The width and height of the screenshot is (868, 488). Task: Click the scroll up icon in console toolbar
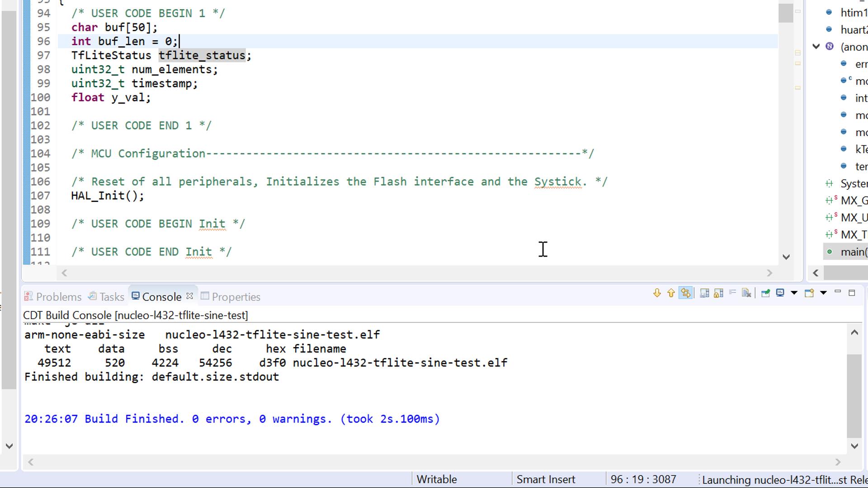pos(670,292)
